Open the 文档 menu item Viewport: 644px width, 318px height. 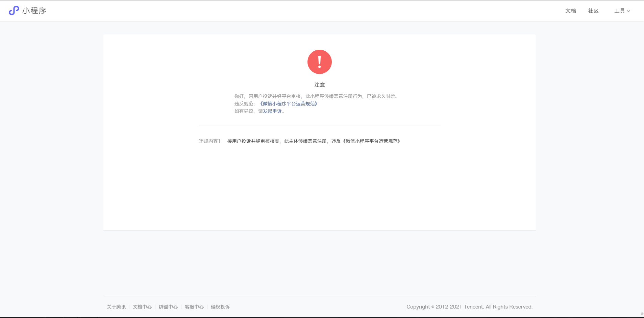click(571, 11)
